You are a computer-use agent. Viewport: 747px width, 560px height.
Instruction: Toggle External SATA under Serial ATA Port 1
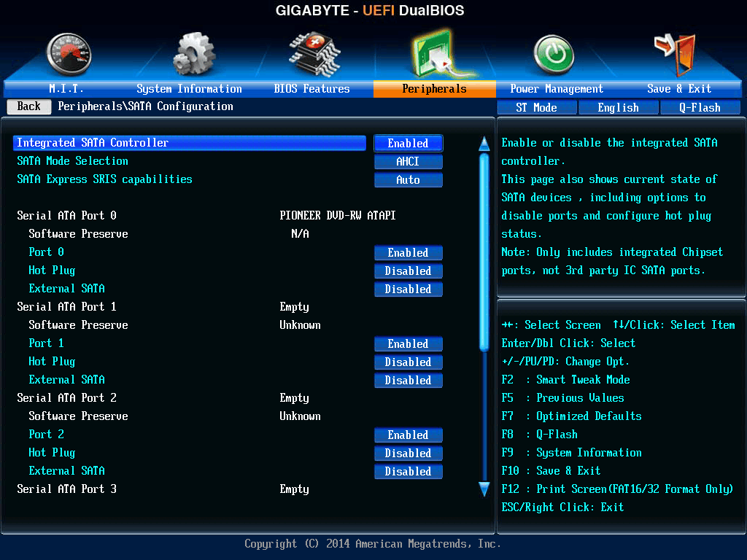[409, 381]
